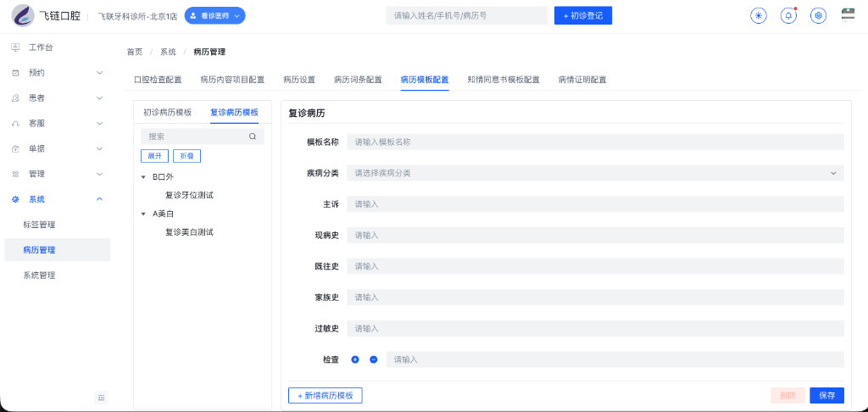Collapse the sidebar with the bottom menu icon
The height and width of the screenshot is (412, 868).
(x=101, y=397)
